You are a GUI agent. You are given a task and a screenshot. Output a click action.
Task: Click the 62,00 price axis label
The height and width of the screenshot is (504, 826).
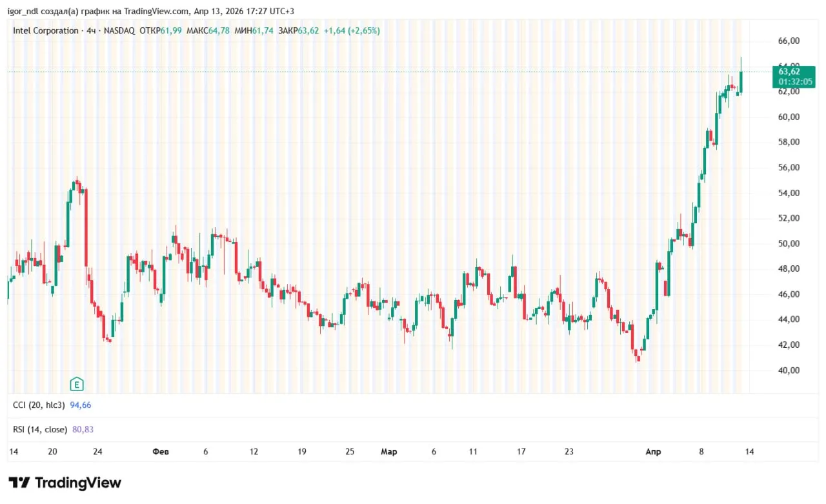tap(789, 92)
